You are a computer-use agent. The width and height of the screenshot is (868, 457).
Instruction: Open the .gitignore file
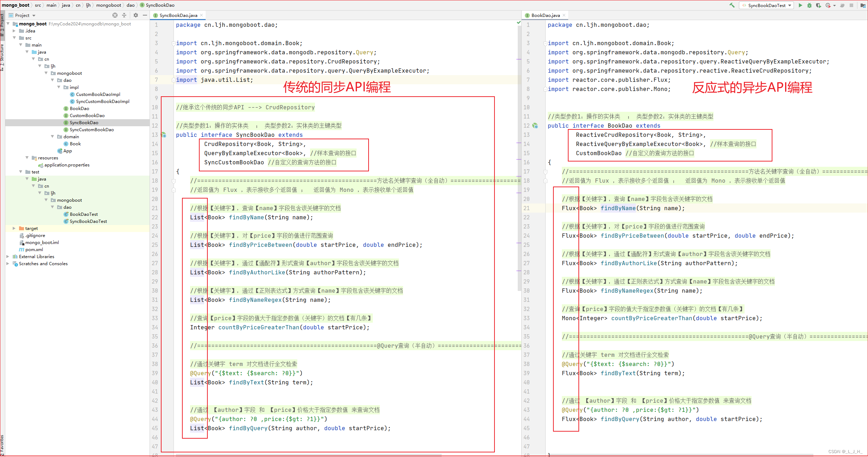coord(32,235)
